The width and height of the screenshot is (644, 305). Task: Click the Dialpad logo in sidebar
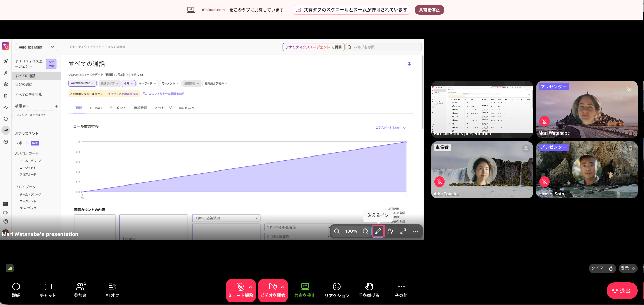(x=6, y=46)
